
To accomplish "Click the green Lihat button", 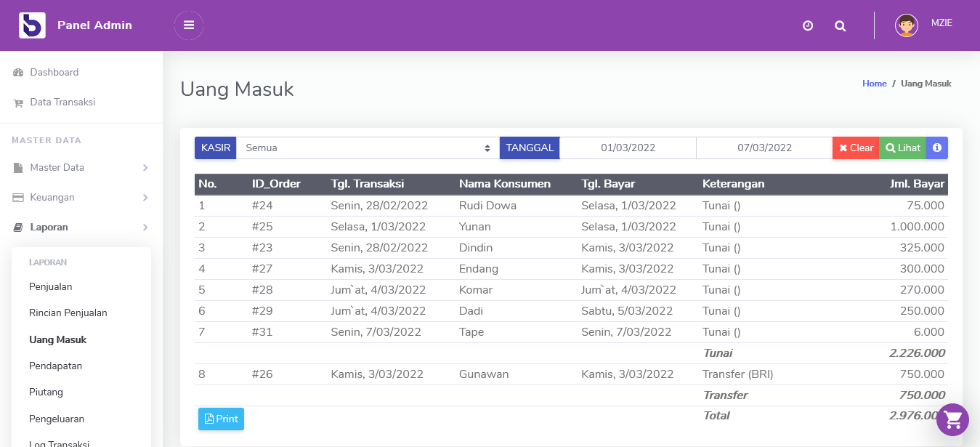I will tap(903, 148).
